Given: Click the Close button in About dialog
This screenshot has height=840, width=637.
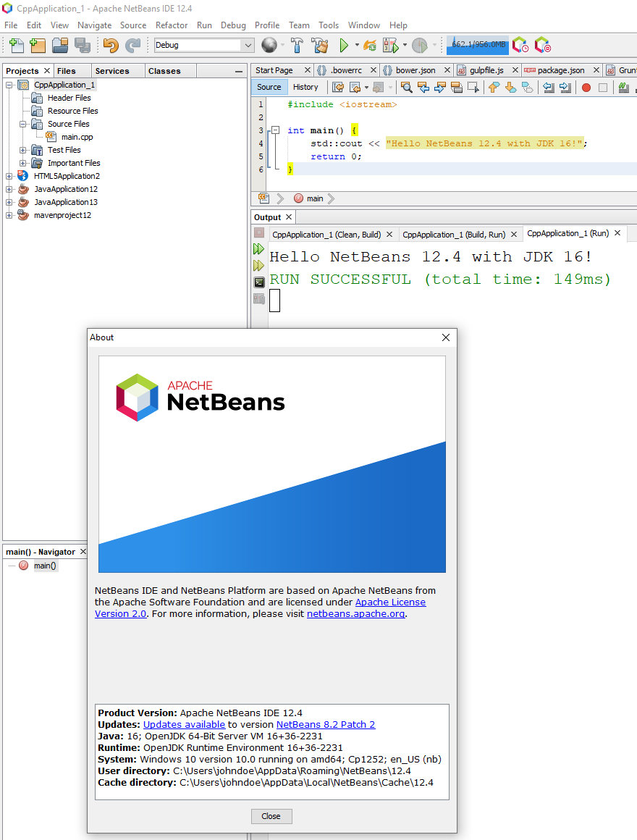Looking at the screenshot, I should point(271,816).
